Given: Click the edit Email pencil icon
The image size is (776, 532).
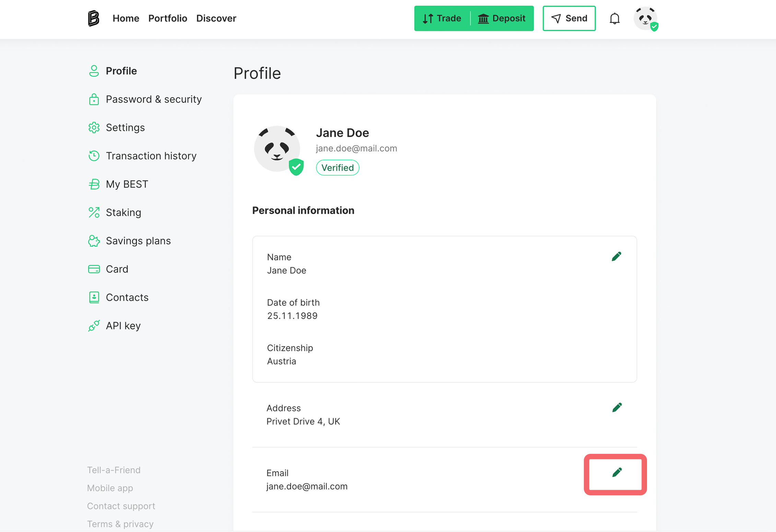Looking at the screenshot, I should tap(616, 473).
